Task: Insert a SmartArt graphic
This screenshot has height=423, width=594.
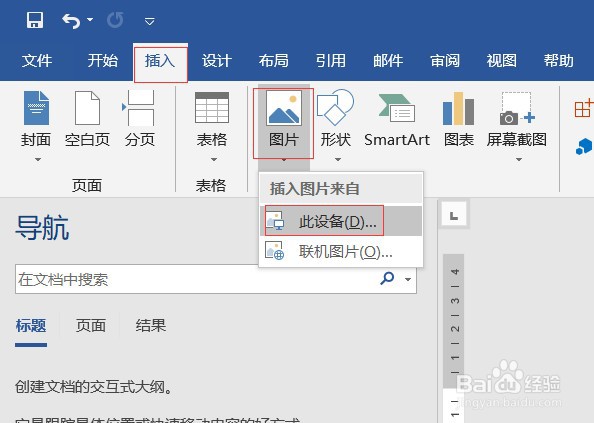Action: click(x=397, y=119)
